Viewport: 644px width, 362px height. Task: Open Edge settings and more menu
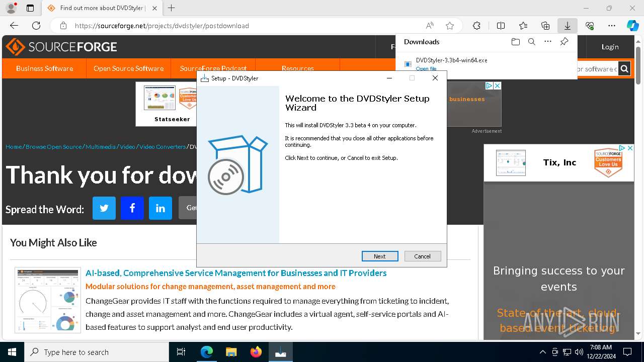click(612, 26)
